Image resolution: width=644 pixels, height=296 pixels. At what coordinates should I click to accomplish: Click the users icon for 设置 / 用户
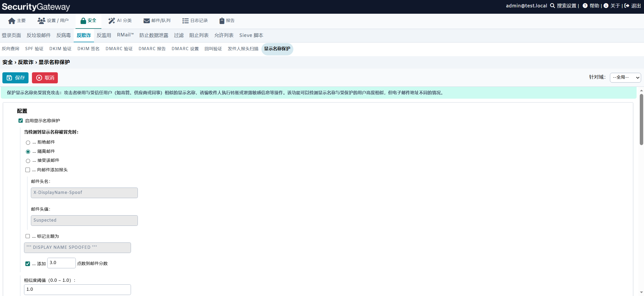41,21
